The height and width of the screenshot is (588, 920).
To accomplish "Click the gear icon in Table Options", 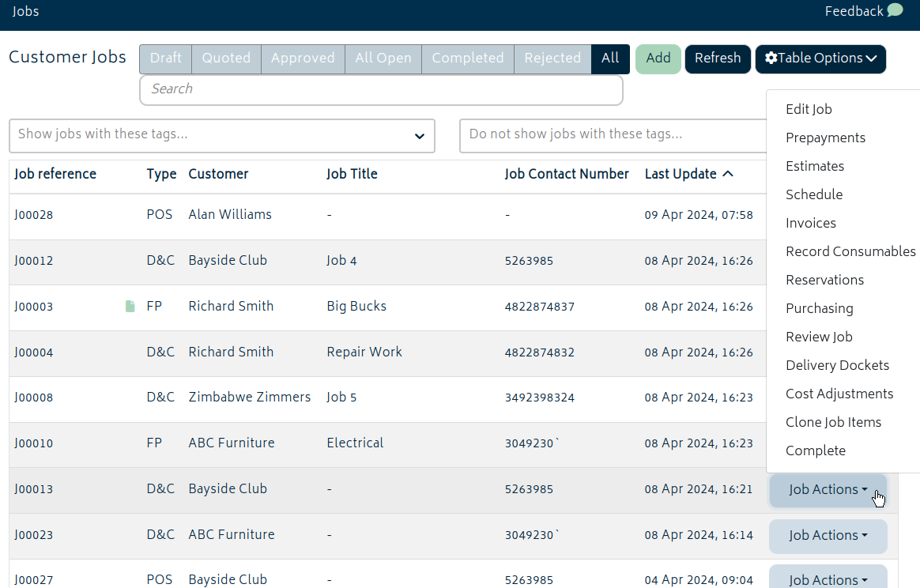I will (x=771, y=58).
